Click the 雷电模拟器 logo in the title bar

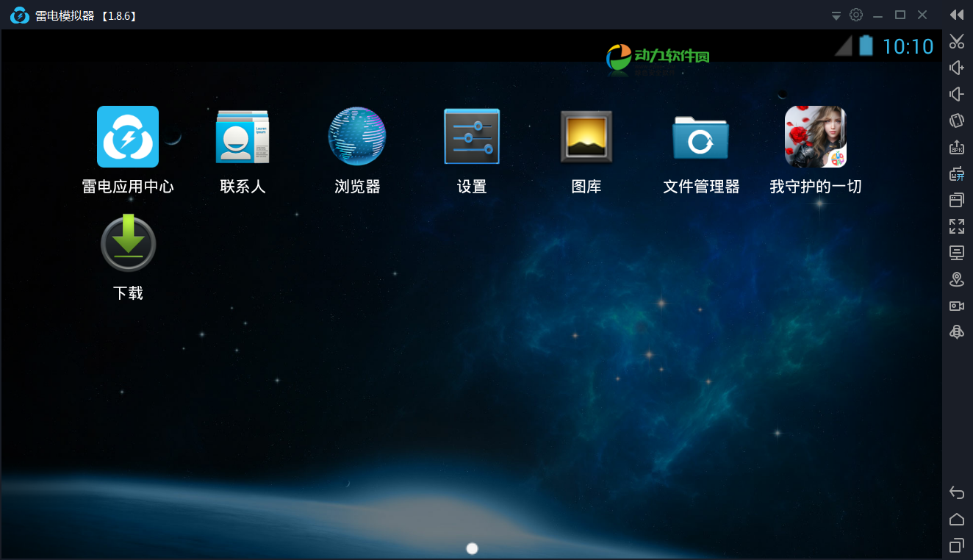coord(20,15)
